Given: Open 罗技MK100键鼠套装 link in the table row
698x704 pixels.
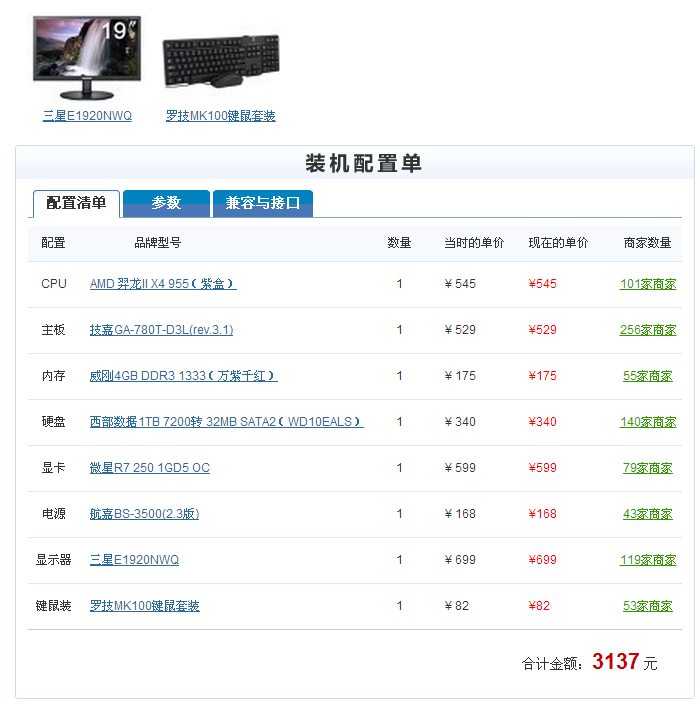Looking at the screenshot, I should 145,606.
